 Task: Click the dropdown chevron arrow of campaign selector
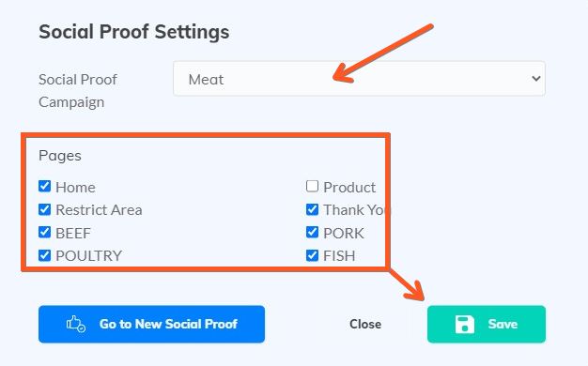coord(536,79)
